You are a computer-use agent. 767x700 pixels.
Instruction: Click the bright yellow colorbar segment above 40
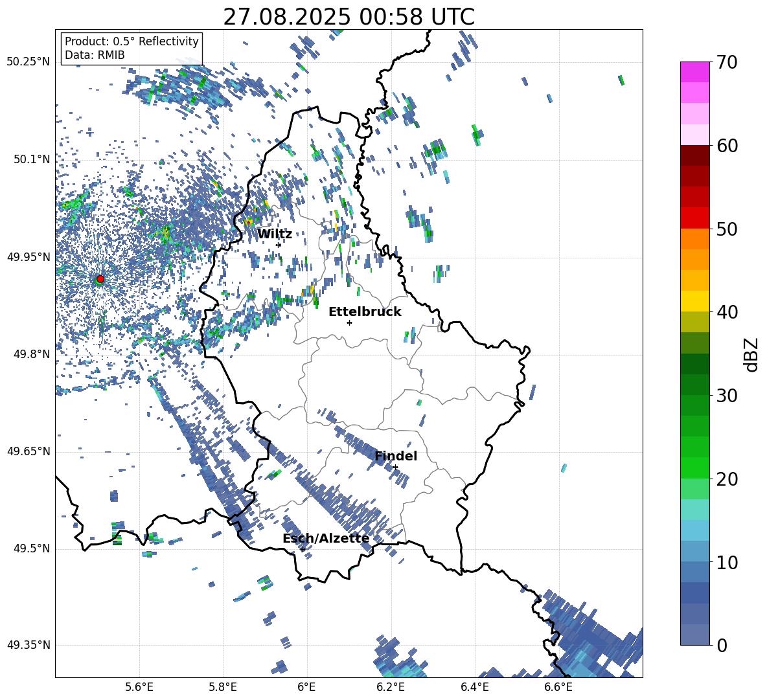[694, 301]
